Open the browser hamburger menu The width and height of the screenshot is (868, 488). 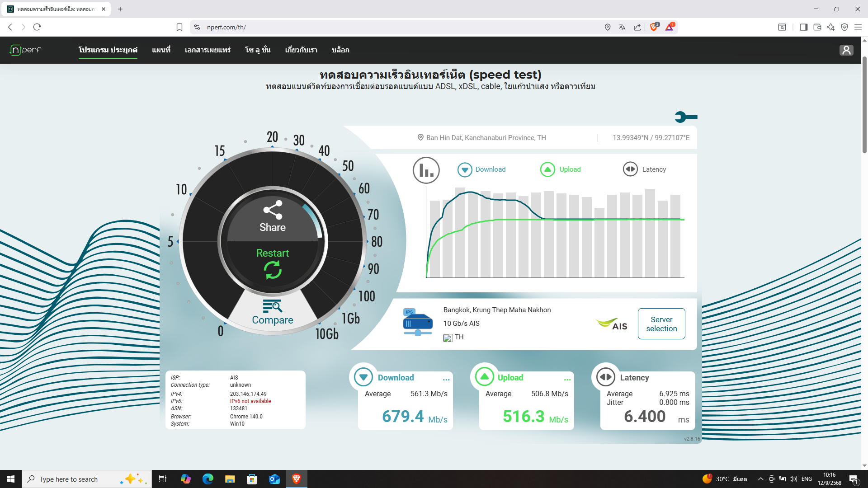(x=858, y=27)
